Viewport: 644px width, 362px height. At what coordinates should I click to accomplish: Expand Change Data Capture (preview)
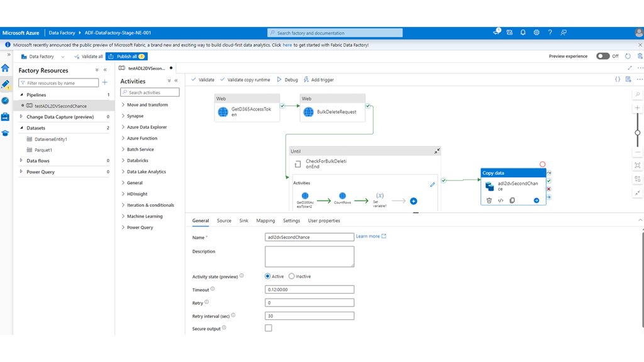pos(21,116)
